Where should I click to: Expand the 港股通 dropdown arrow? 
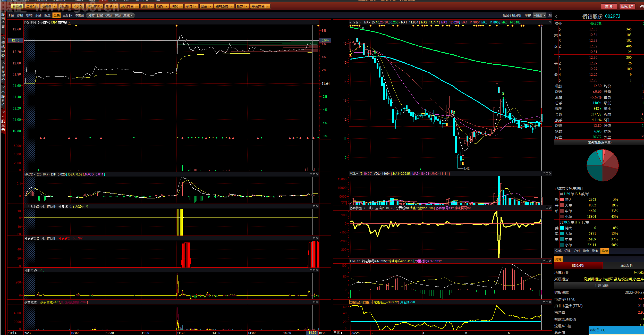point(55,6)
